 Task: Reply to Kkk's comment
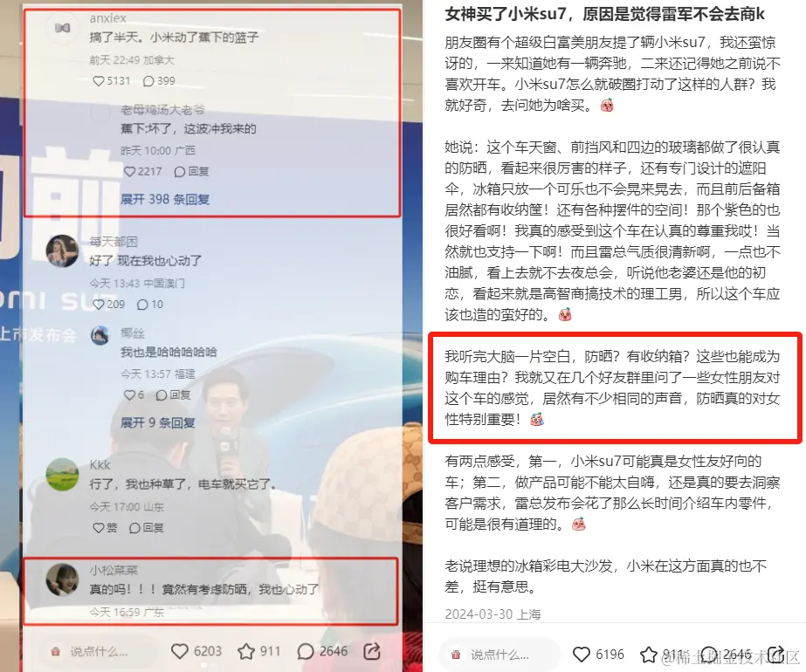point(146,528)
